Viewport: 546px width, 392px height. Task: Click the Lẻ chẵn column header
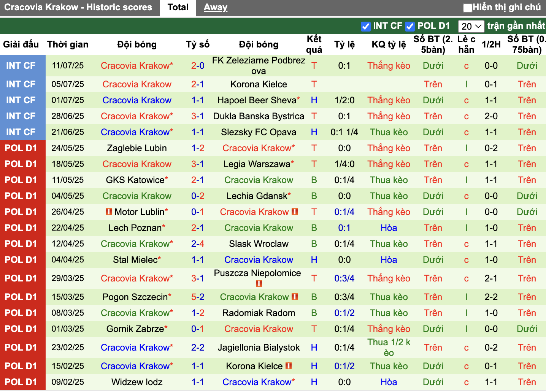466,44
